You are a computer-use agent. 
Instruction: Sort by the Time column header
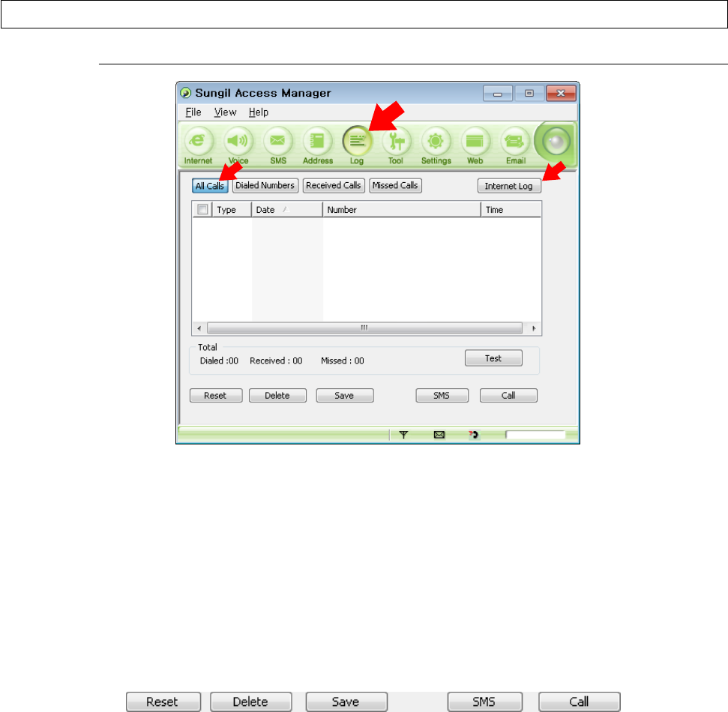(x=511, y=210)
